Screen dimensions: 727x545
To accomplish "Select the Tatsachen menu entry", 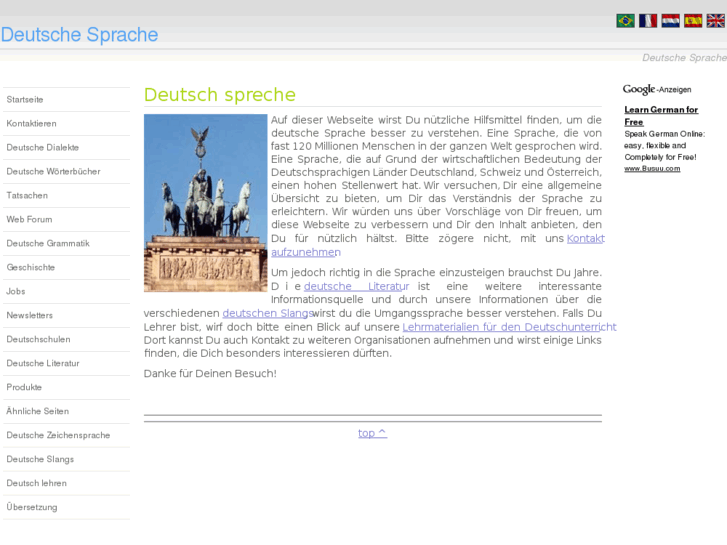I will pos(66,195).
